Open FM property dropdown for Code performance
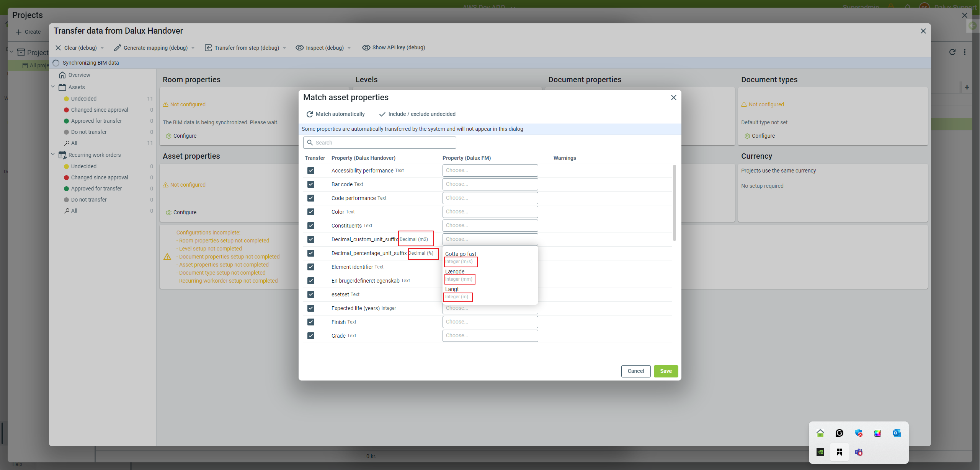The height and width of the screenshot is (470, 980). click(490, 198)
